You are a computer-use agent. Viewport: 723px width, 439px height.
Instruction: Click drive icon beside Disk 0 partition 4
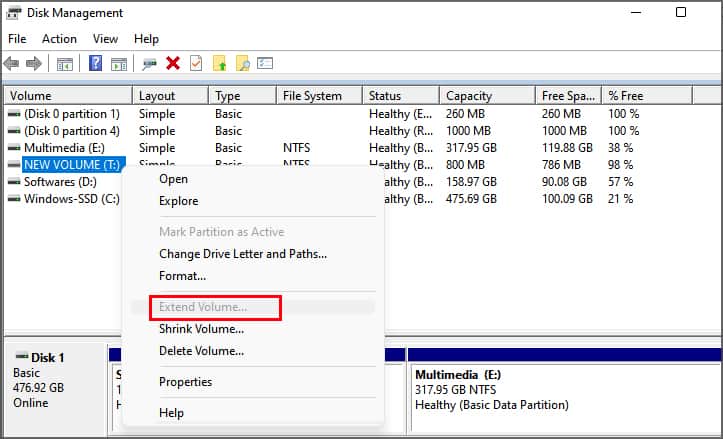point(14,131)
